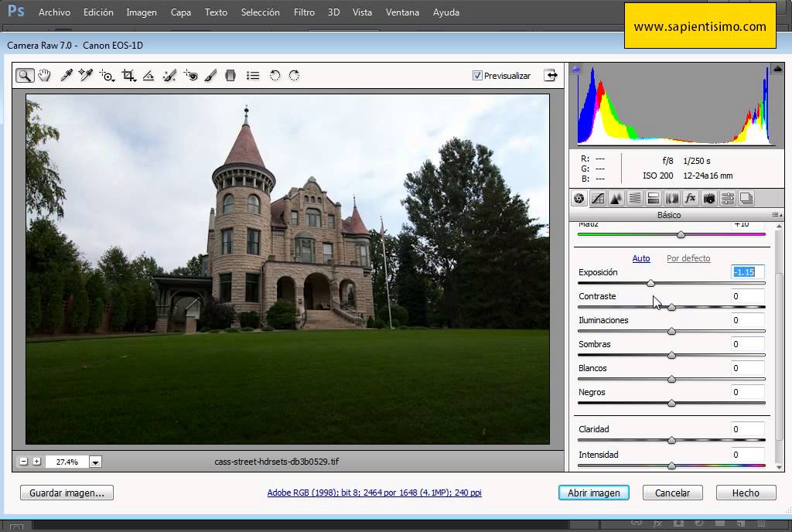Open the Imagen menu
792x532 pixels.
click(x=142, y=12)
